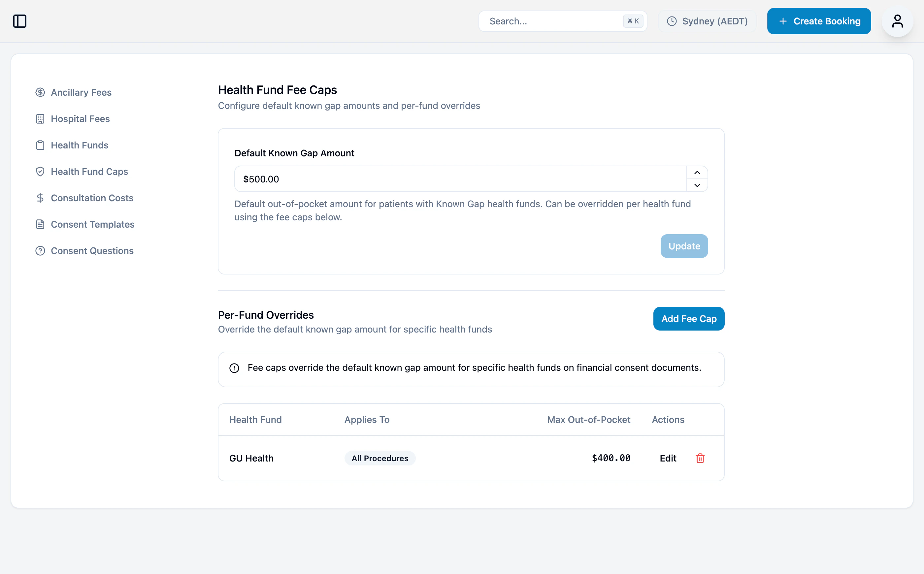The height and width of the screenshot is (574, 924).
Task: Delete the GU Health fee cap
Action: pyautogui.click(x=700, y=458)
